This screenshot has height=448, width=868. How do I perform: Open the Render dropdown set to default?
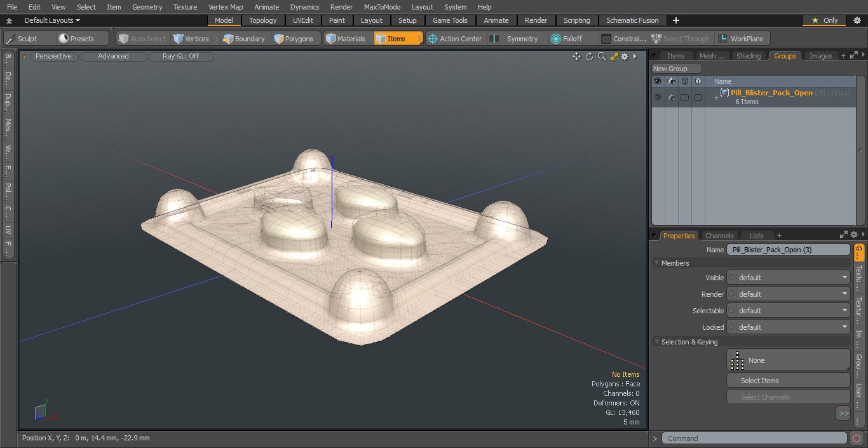(x=793, y=294)
